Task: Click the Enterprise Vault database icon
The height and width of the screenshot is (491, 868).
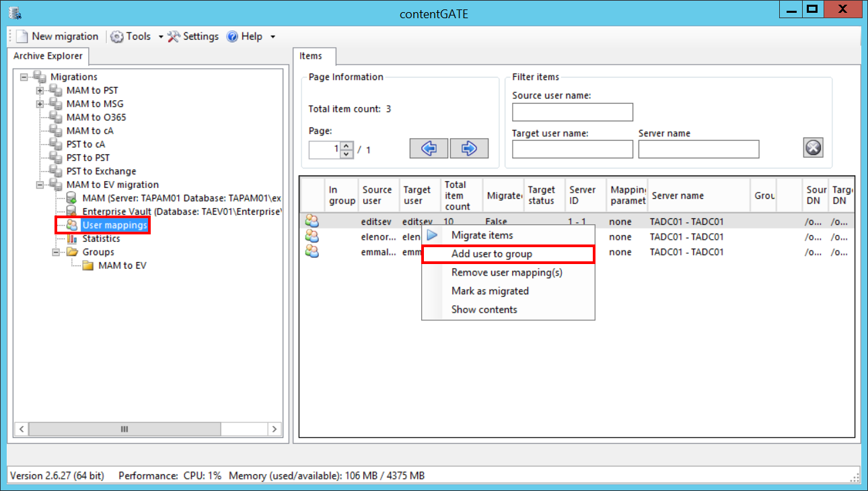Action: 71,211
